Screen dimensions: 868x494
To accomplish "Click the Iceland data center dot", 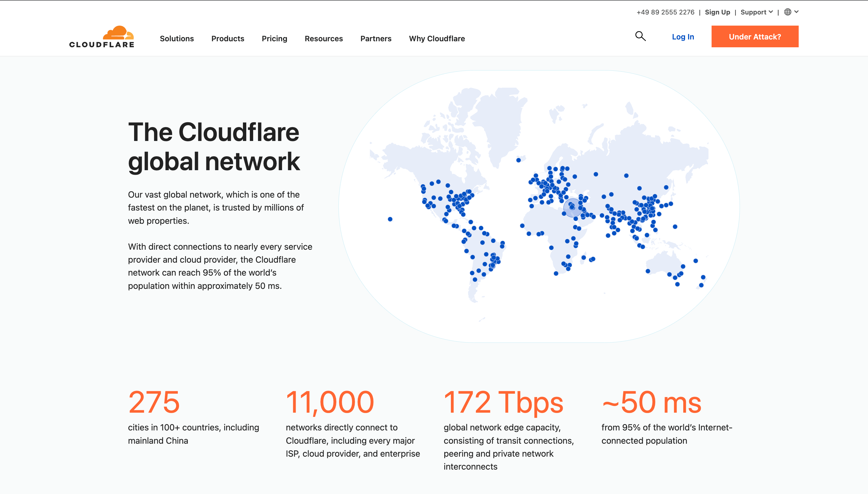I will point(518,160).
